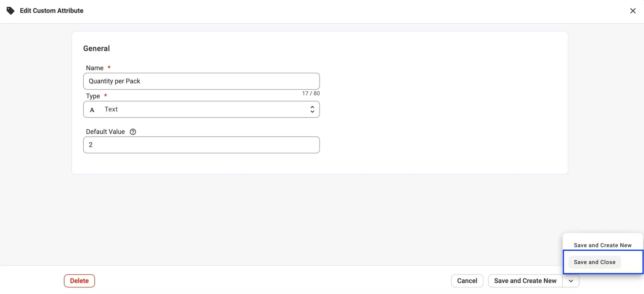Viewport: 644px width, 294px height.
Task: Click the Type field label
Action: [x=93, y=96]
